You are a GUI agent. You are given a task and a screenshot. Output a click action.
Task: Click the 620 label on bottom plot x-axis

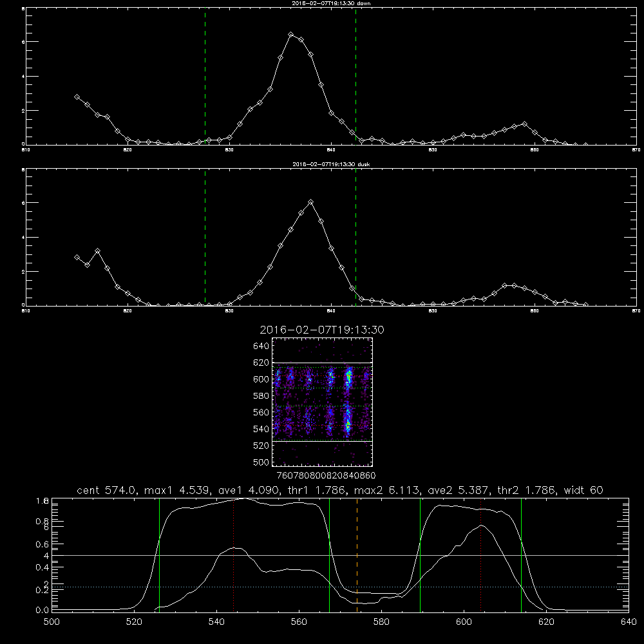[x=546, y=622]
